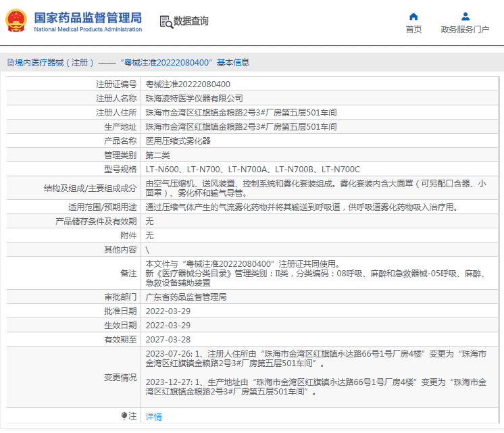Click 生效日期 value 2022-03-29
This screenshot has height=433, width=504.
click(x=168, y=326)
